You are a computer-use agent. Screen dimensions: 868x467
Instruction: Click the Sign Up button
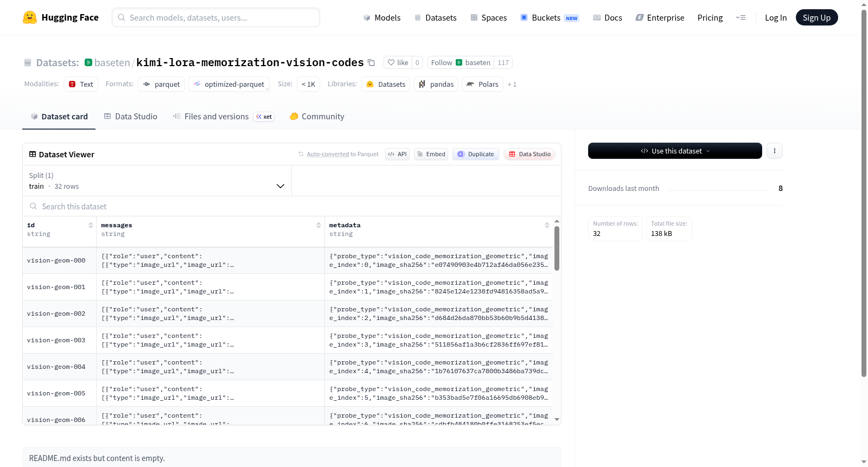(816, 18)
